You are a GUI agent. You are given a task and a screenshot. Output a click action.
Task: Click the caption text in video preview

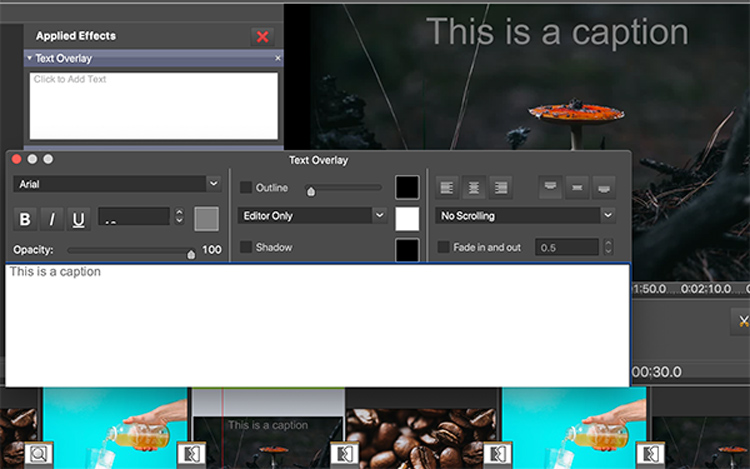point(557,32)
